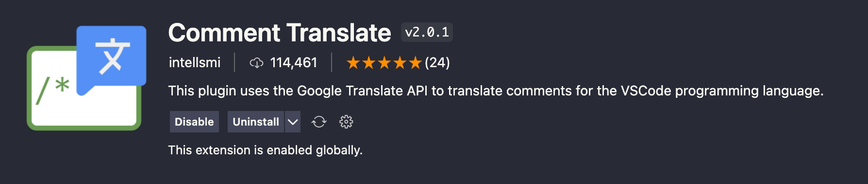This screenshot has width=868, height=184.
Task: Expand the Uninstall dropdown arrow
Action: coord(293,122)
